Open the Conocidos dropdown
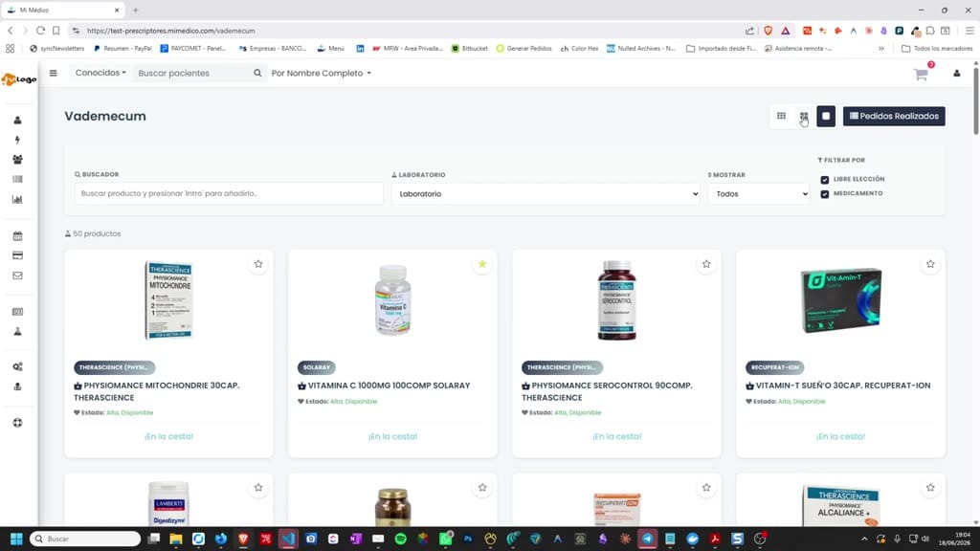Screen dimensions: 980x551 click(x=100, y=73)
